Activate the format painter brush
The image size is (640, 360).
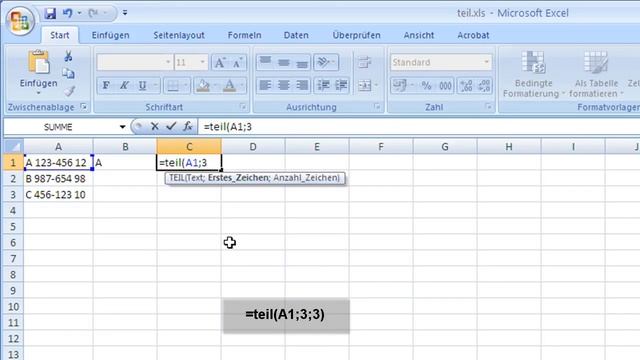tap(69, 91)
